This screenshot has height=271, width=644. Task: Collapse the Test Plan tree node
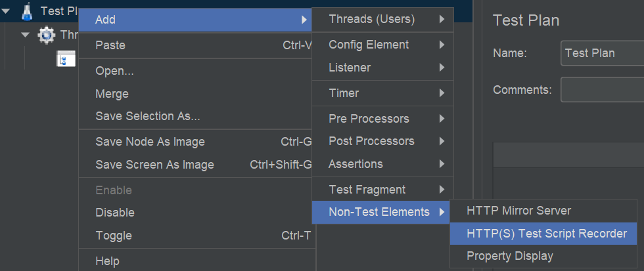pos(6,11)
